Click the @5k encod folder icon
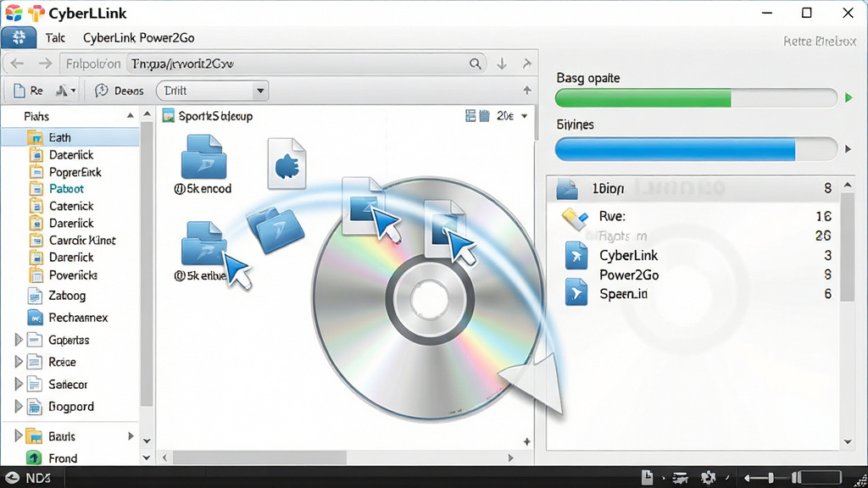The width and height of the screenshot is (868, 488). coord(203,157)
